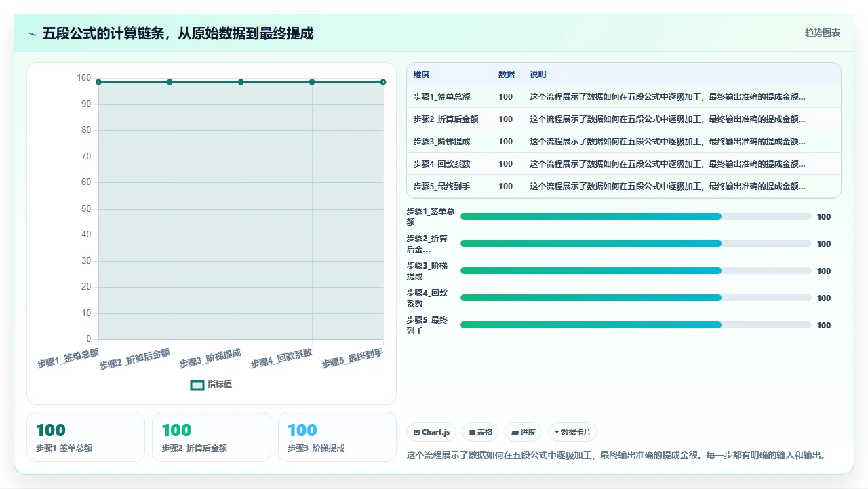This screenshot has height=489, width=868.
Task: Click the 维度 column header
Action: click(422, 75)
